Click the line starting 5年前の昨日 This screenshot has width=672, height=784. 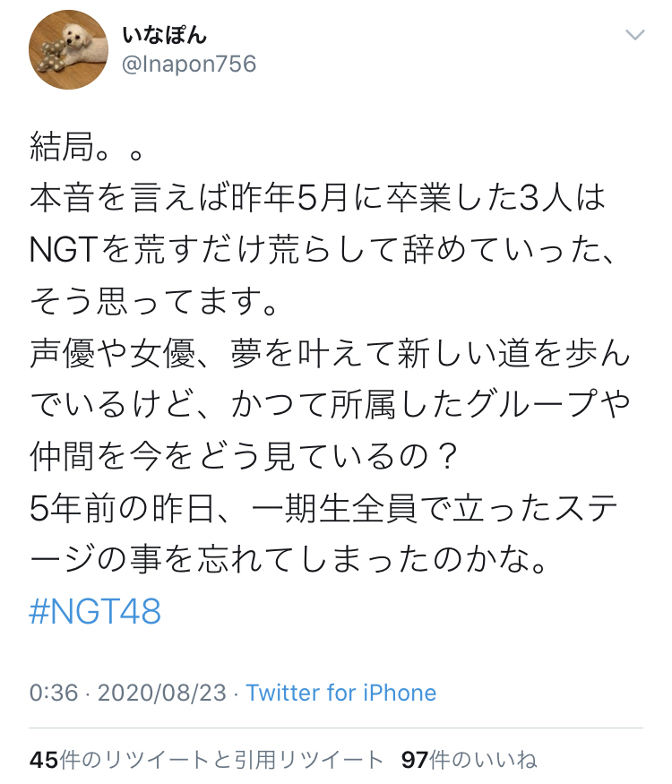pyautogui.click(x=324, y=508)
